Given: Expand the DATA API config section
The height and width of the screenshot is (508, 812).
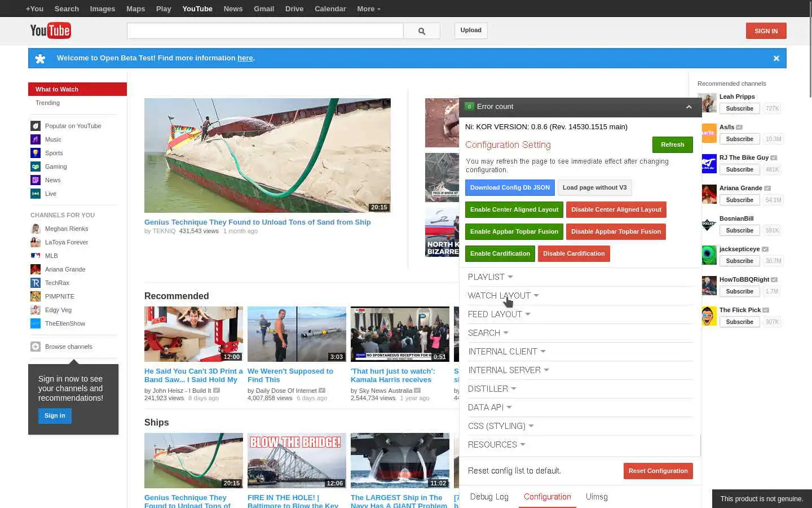Looking at the screenshot, I should click(x=489, y=407).
